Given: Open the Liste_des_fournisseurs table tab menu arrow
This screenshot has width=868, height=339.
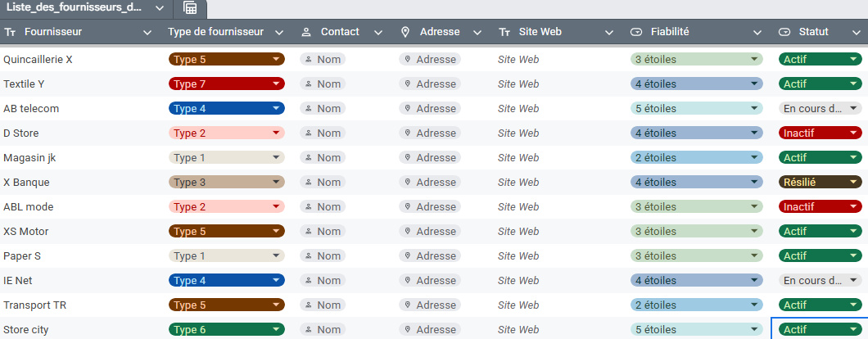Looking at the screenshot, I should (158, 7).
